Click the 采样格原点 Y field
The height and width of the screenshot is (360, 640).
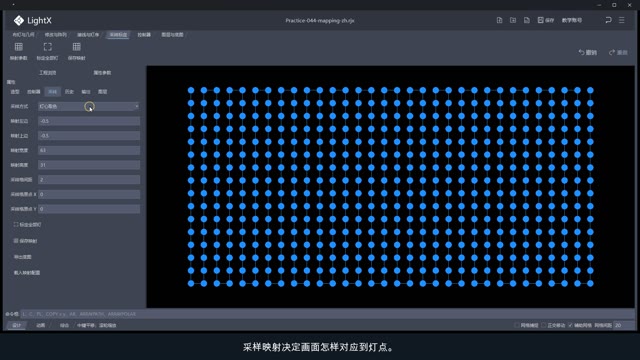tap(89, 209)
